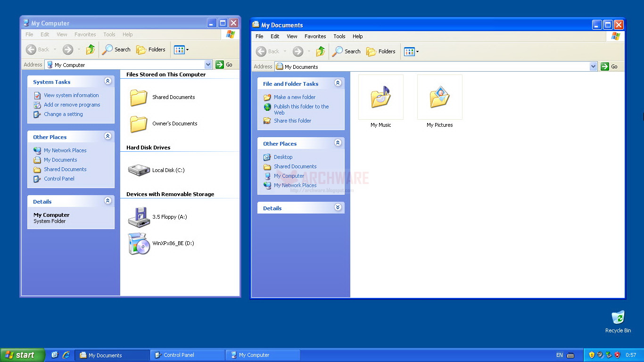644x362 pixels.
Task: Open the Favorites menu in My Documents window
Action: click(x=315, y=36)
